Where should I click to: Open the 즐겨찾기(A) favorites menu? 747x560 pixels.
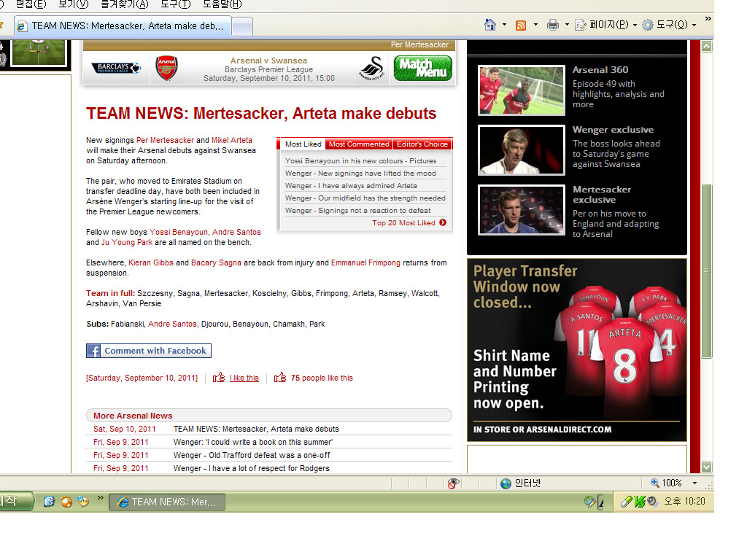(125, 4)
